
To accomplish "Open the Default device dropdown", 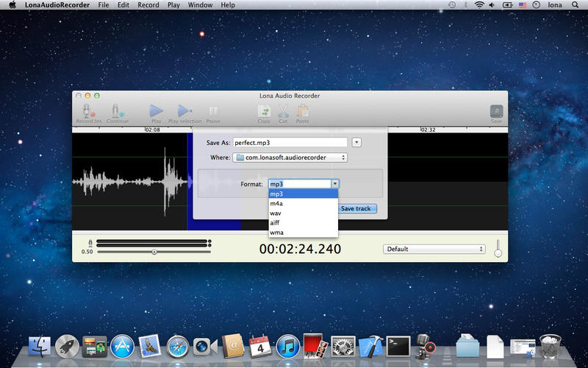I will click(434, 249).
